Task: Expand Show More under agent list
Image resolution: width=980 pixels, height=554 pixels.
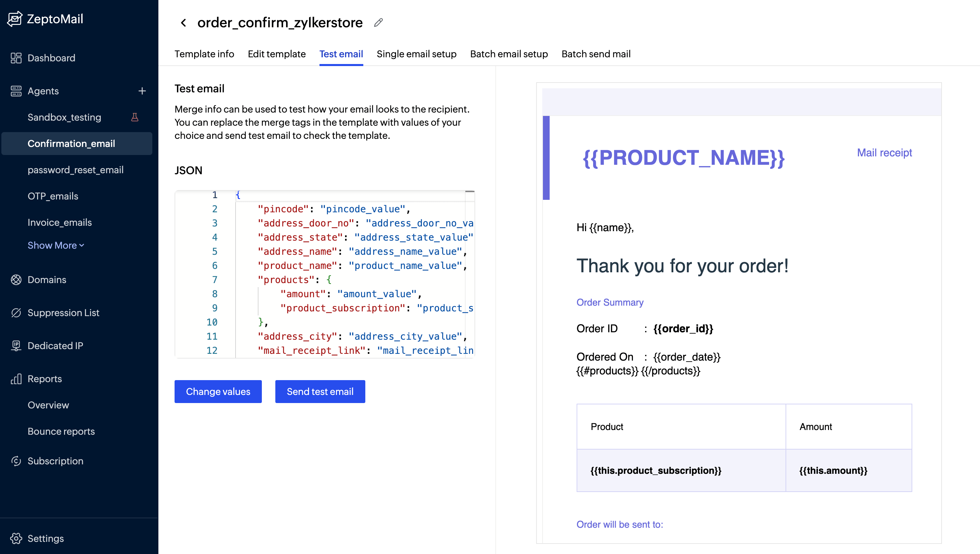Action: [56, 245]
